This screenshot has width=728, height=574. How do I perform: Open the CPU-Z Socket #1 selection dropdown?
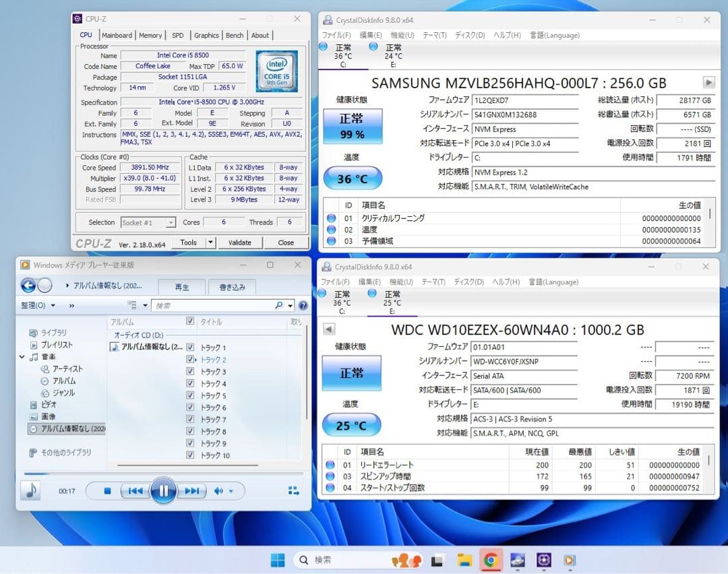171,223
